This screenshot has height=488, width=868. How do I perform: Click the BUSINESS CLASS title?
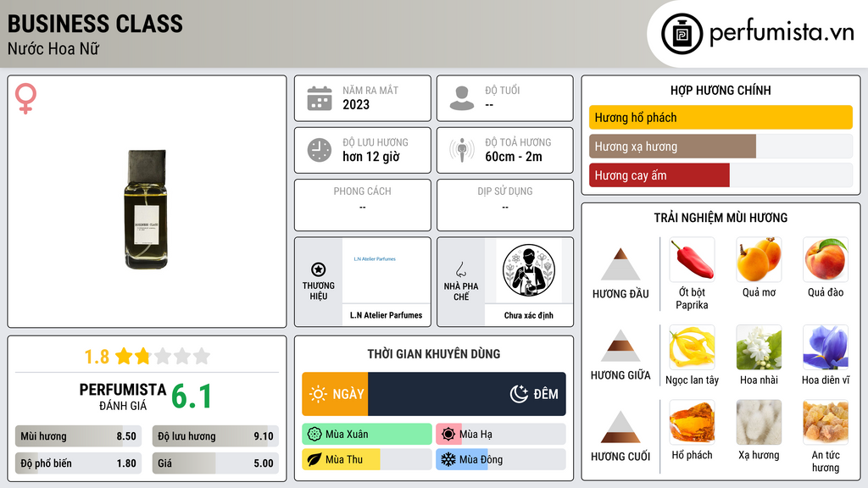click(x=95, y=24)
